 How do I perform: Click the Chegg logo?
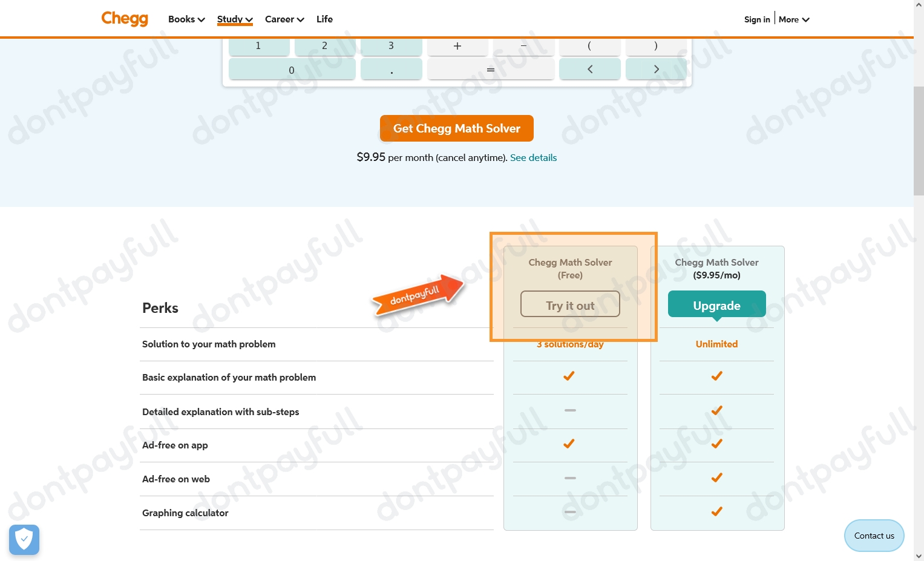click(x=125, y=19)
